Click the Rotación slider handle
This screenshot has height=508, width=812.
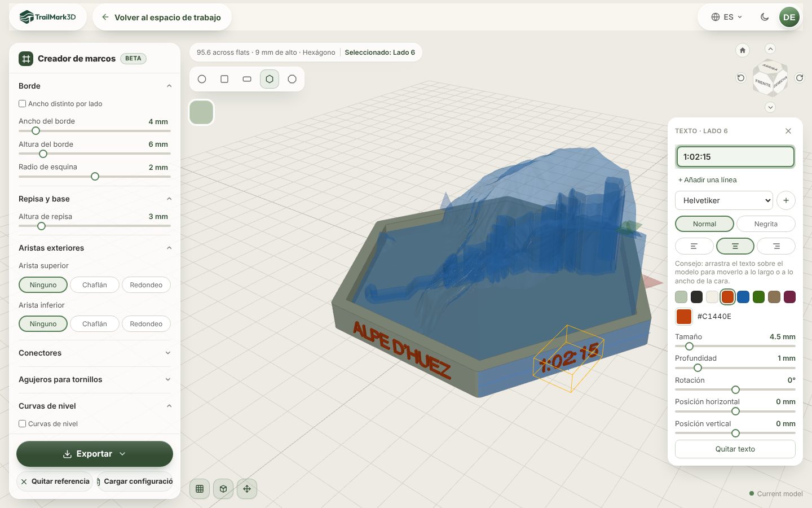pos(735,390)
